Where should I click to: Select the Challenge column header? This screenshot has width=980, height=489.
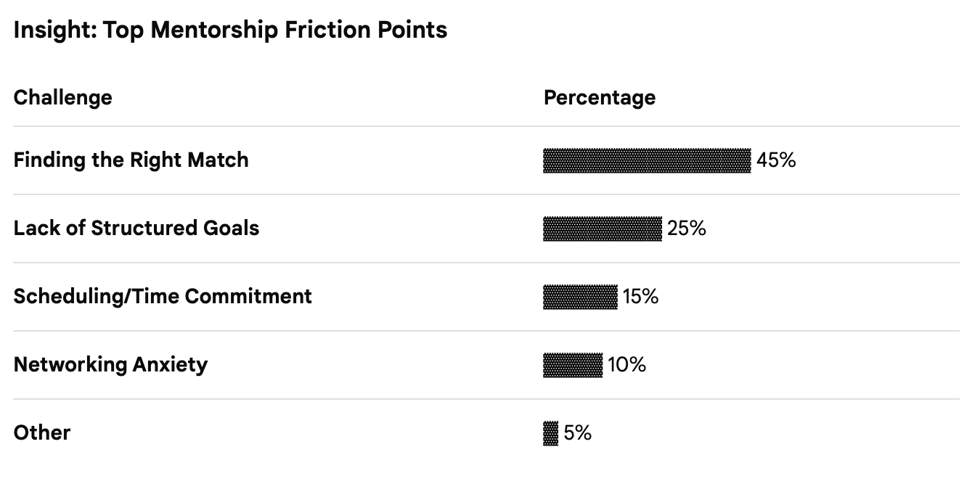click(63, 97)
